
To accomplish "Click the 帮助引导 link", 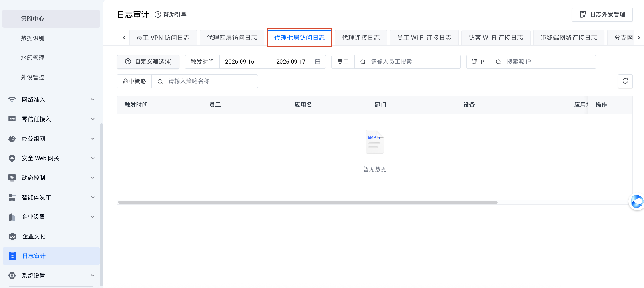I will [x=175, y=15].
